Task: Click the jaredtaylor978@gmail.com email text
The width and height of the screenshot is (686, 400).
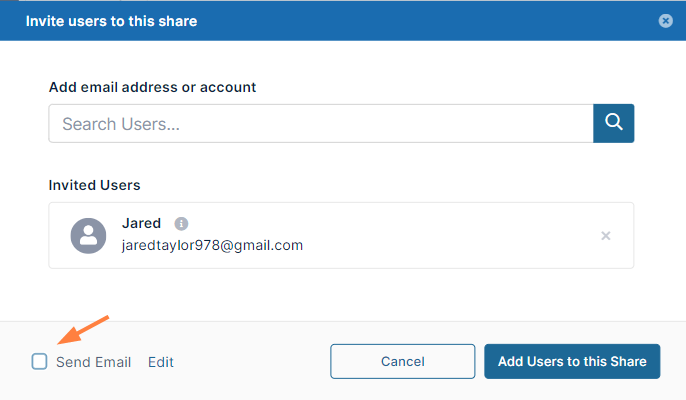Action: (x=212, y=245)
